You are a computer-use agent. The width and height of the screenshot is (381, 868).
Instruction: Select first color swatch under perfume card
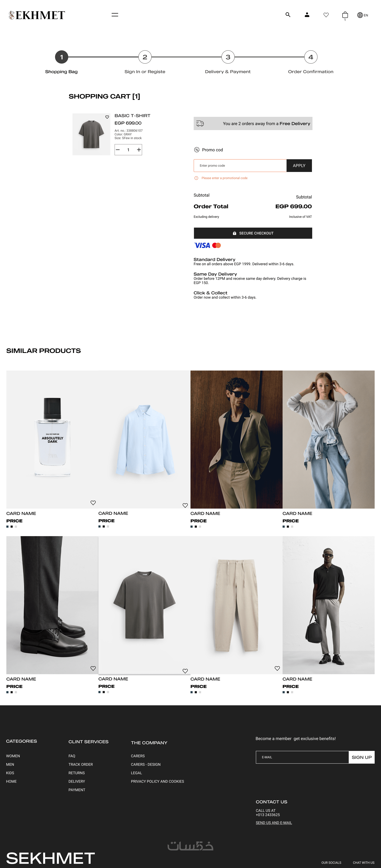point(7,526)
